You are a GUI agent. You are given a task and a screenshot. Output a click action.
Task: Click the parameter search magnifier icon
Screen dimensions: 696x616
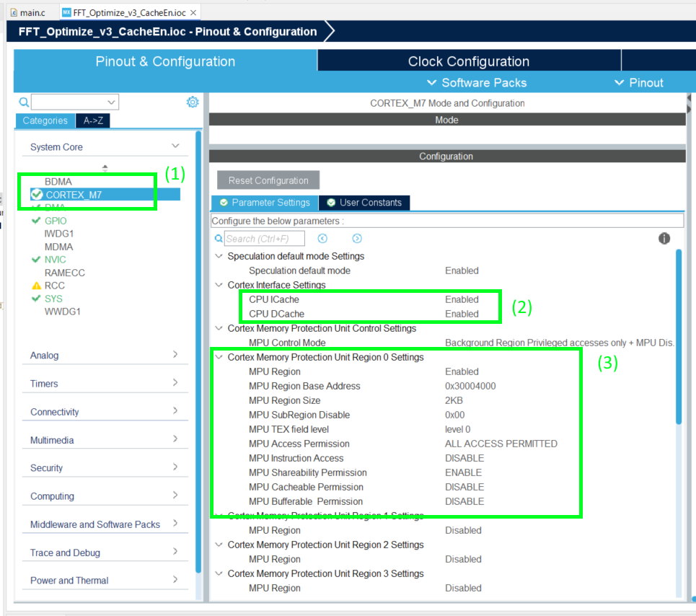click(219, 239)
